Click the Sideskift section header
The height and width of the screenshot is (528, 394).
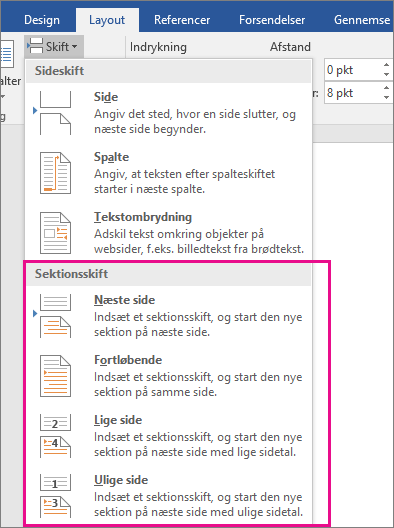click(168, 71)
